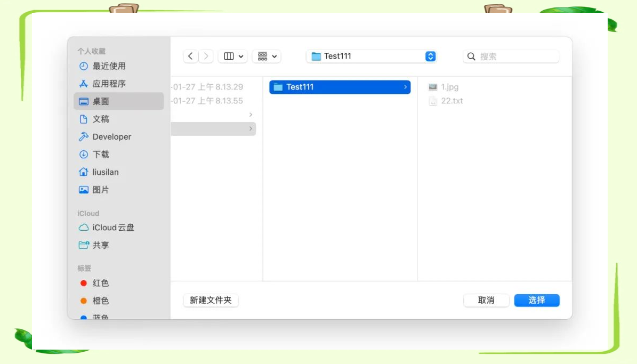This screenshot has width=637, height=364.
Task: Open the Test111 path popup menu
Action: [x=372, y=56]
